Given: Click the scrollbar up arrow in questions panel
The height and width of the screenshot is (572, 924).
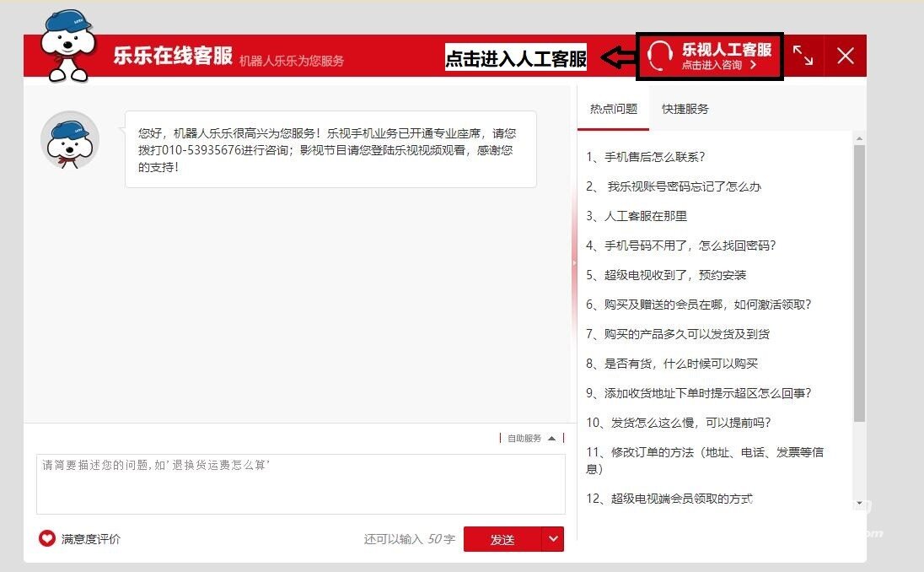Looking at the screenshot, I should (859, 138).
